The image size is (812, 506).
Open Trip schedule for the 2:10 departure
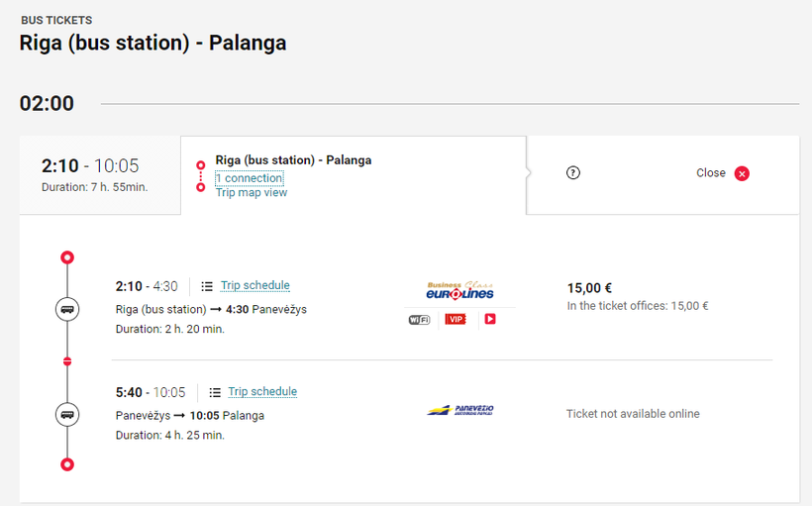coord(255,285)
